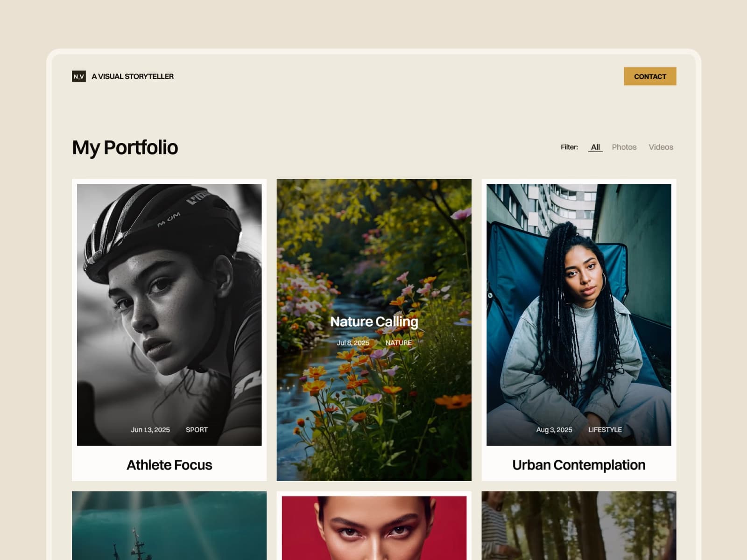The image size is (747, 560).
Task: Open the Athlete Focus project
Action: coord(169,465)
